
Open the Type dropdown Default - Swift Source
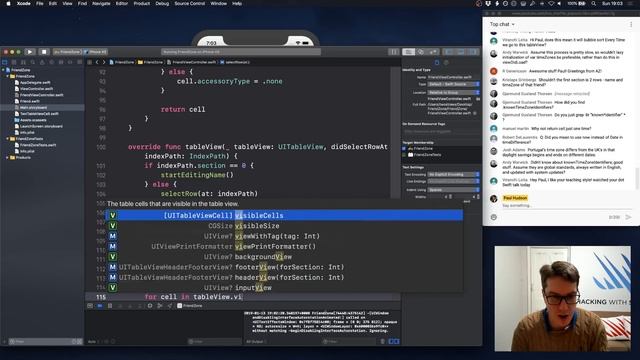point(453,84)
